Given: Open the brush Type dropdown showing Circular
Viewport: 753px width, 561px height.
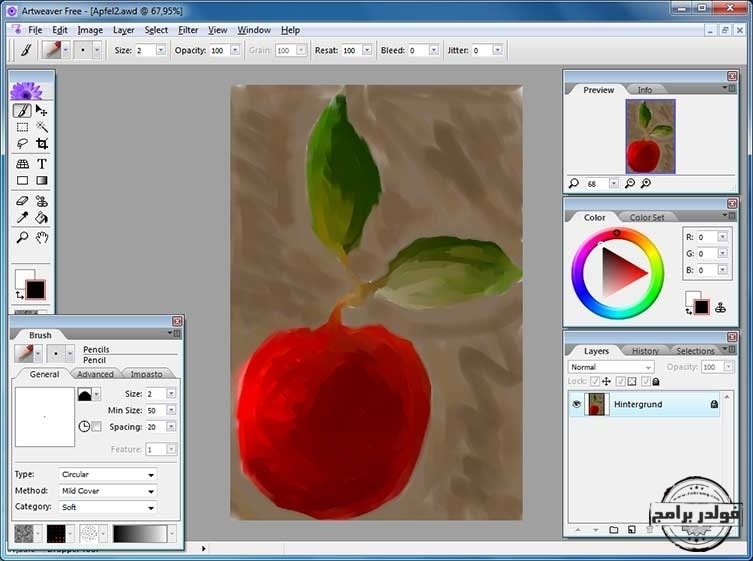Looking at the screenshot, I should [x=108, y=475].
